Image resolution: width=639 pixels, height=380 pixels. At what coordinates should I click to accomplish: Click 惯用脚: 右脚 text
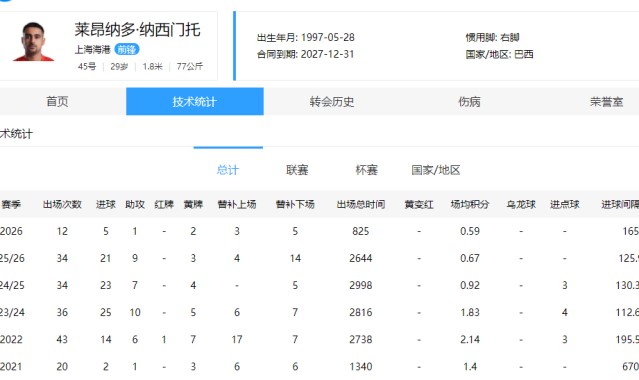(493, 38)
